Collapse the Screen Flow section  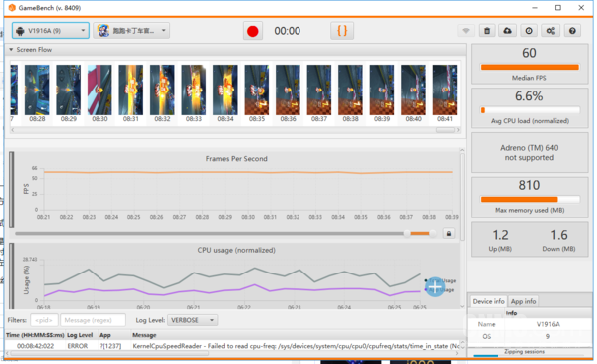pyautogui.click(x=11, y=50)
